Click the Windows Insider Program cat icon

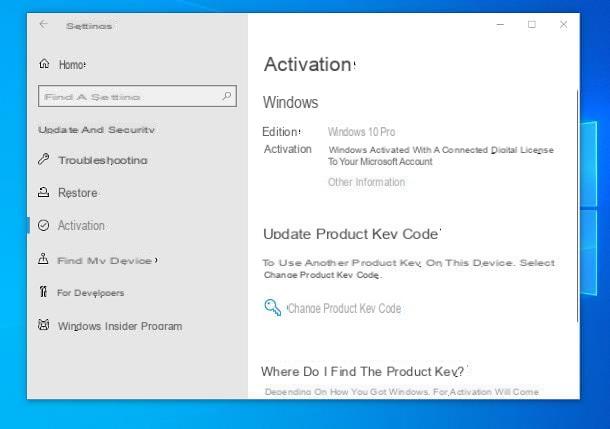[44, 325]
